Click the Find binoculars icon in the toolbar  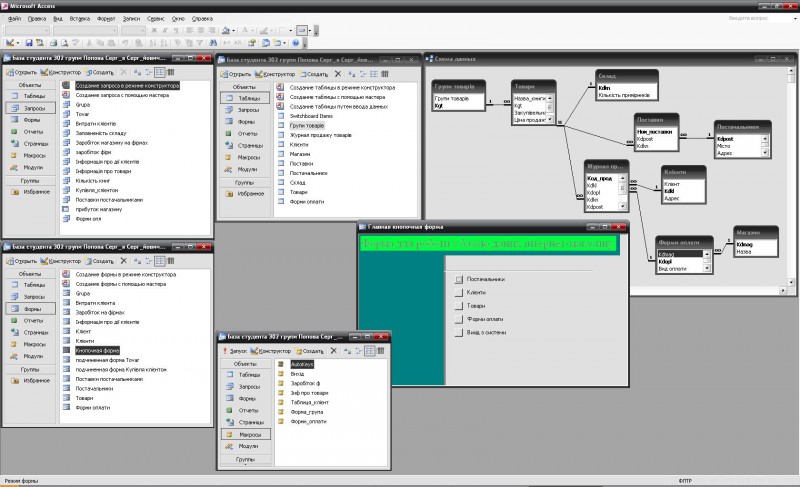213,43
